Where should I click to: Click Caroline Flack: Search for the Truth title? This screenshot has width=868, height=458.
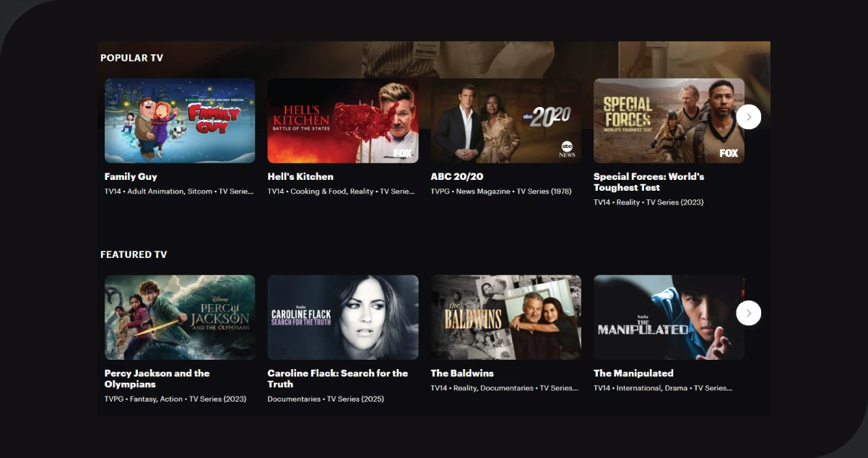point(337,379)
